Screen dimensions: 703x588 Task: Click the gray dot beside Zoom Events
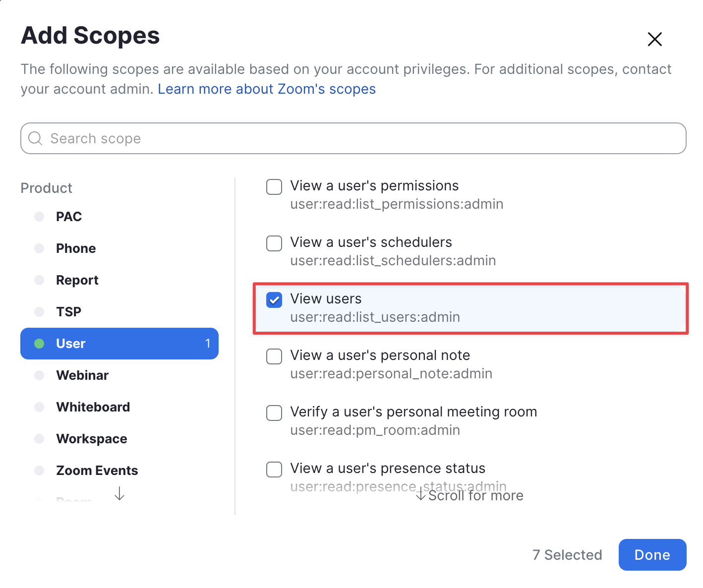pyautogui.click(x=39, y=470)
